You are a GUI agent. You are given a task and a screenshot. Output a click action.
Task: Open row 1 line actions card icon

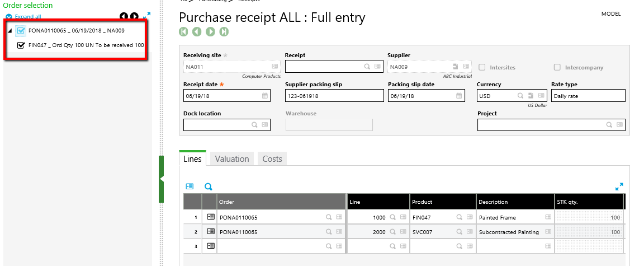[x=211, y=217]
